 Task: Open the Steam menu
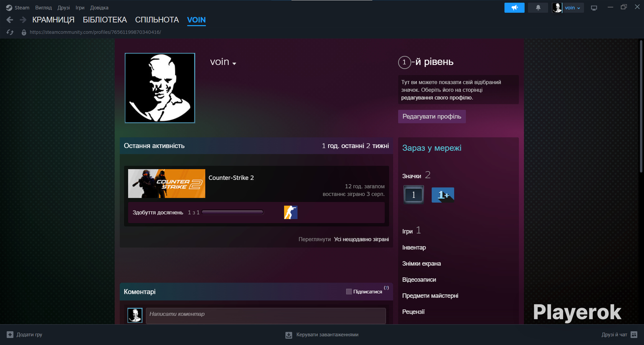click(22, 8)
